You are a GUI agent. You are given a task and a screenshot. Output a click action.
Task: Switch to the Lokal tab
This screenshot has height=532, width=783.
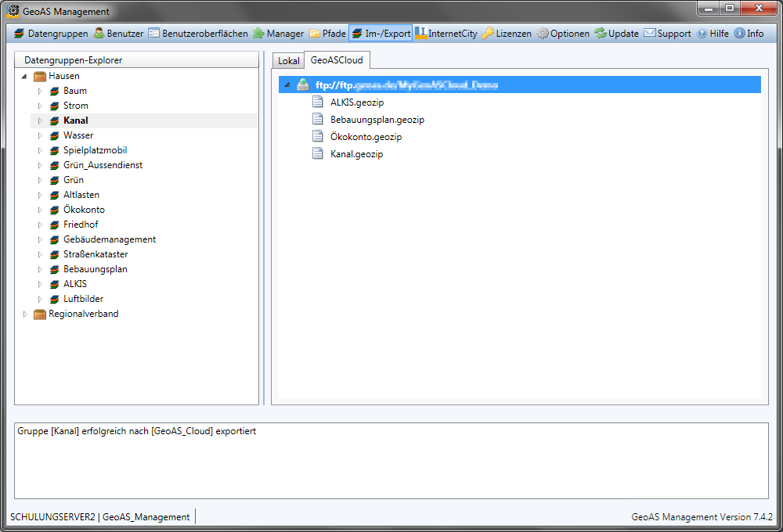pyautogui.click(x=288, y=60)
